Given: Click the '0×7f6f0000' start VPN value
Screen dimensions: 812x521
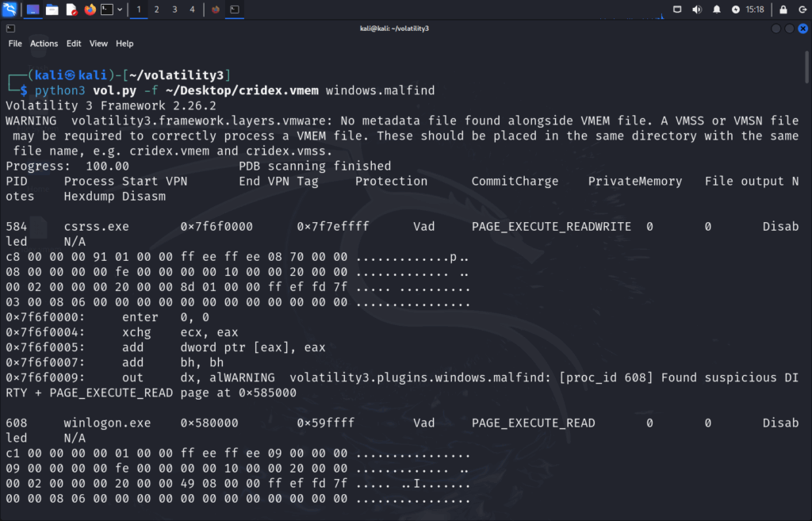Looking at the screenshot, I should pos(216,227).
